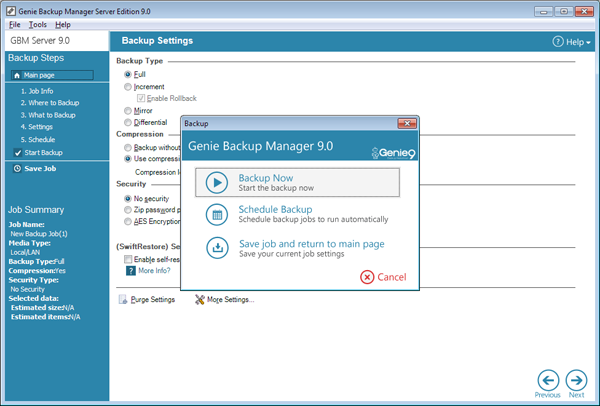Click Save job and return to main page
This screenshot has width=600, height=406.
[312, 244]
